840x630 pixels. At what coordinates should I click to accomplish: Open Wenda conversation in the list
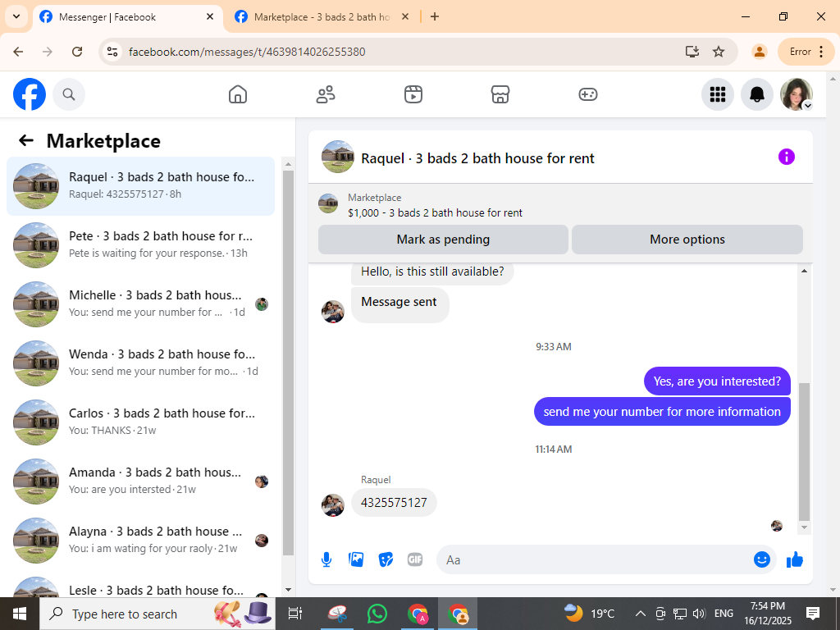click(x=141, y=363)
